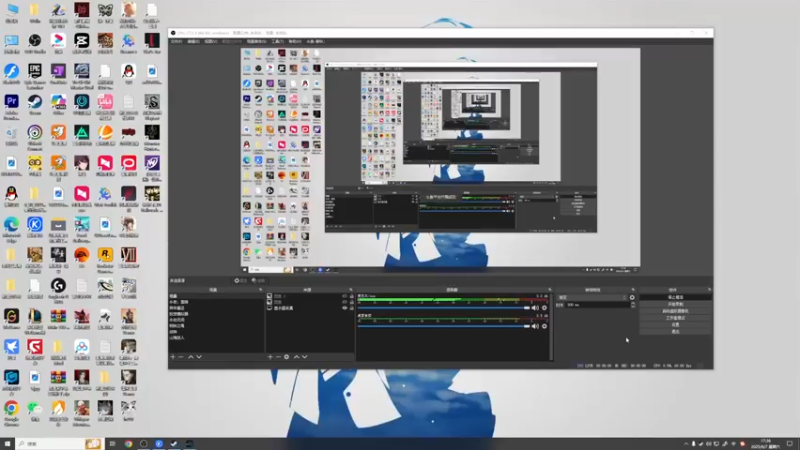Pop out the Sources dock with its header icon
800x450 pixels.
pyautogui.click(x=351, y=290)
